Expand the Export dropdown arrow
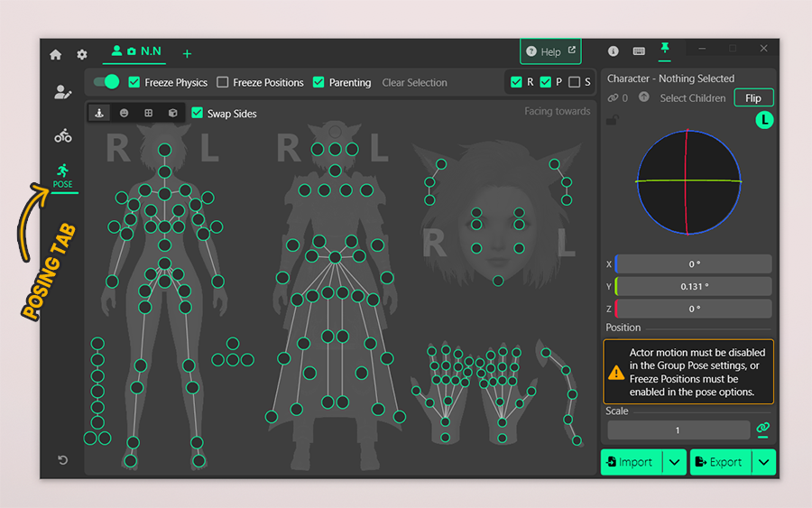 coord(764,462)
